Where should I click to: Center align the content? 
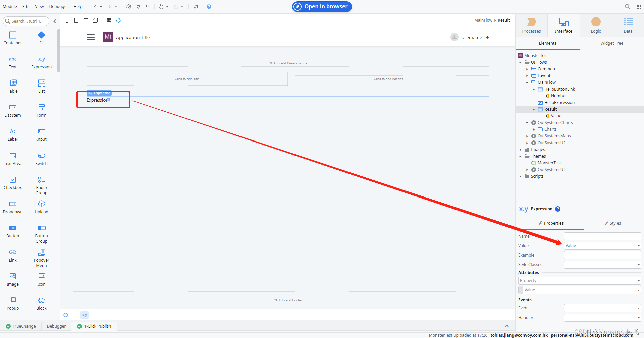[x=142, y=20]
